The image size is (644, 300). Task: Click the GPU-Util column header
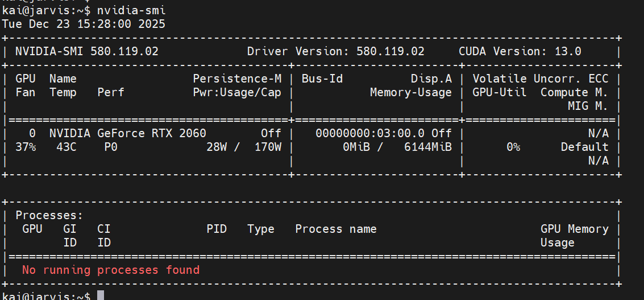[499, 92]
